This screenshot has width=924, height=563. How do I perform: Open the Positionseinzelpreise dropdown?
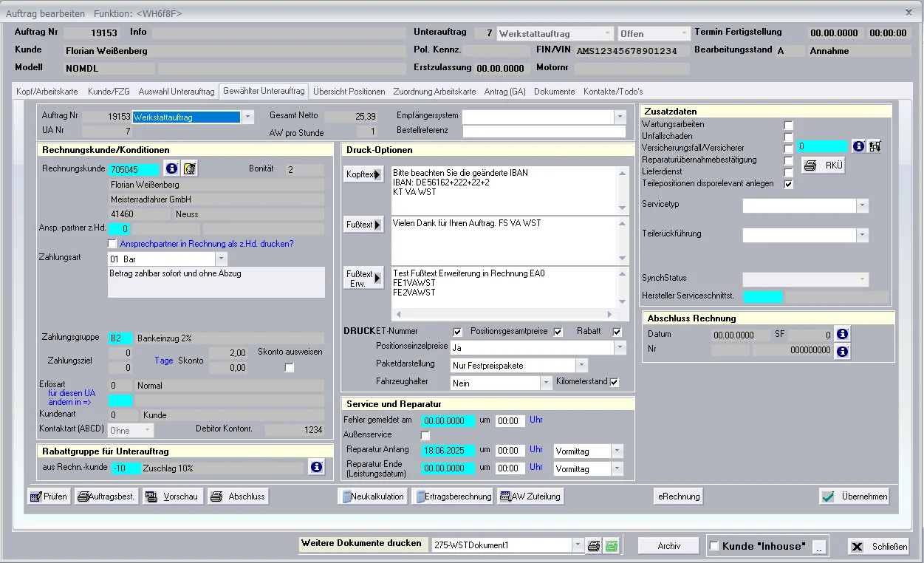[620, 347]
